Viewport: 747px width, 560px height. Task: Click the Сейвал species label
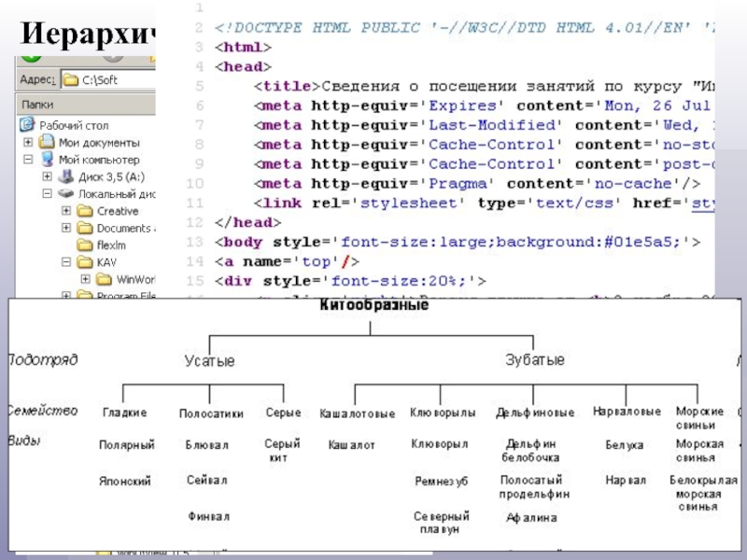point(206,480)
